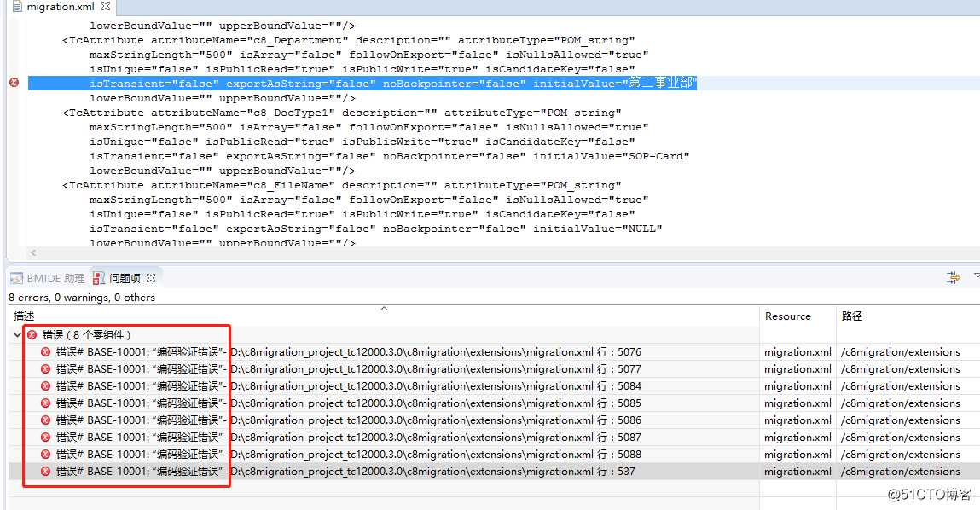Image resolution: width=980 pixels, height=510 pixels.
Task: Click the c8_FileName TcAttribute line
Action: click(x=341, y=185)
